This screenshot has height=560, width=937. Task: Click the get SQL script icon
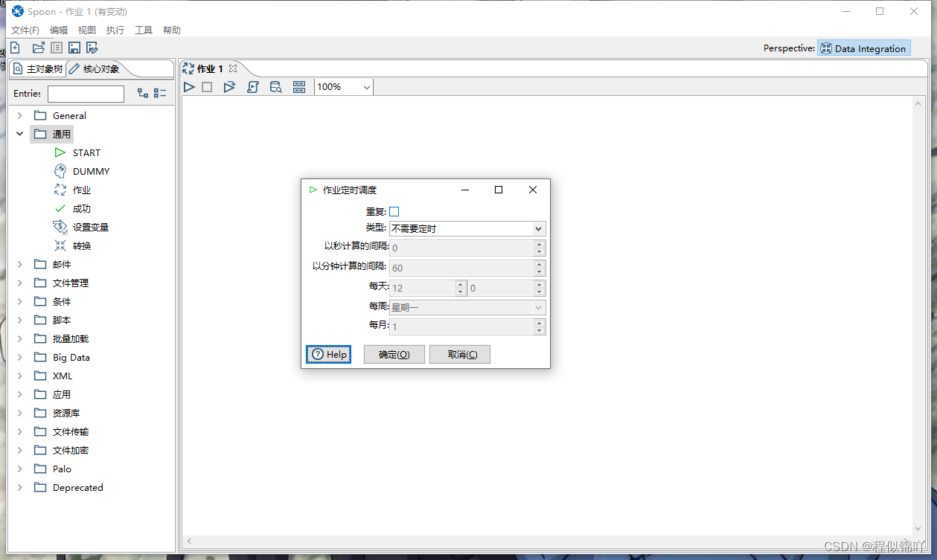pos(252,87)
